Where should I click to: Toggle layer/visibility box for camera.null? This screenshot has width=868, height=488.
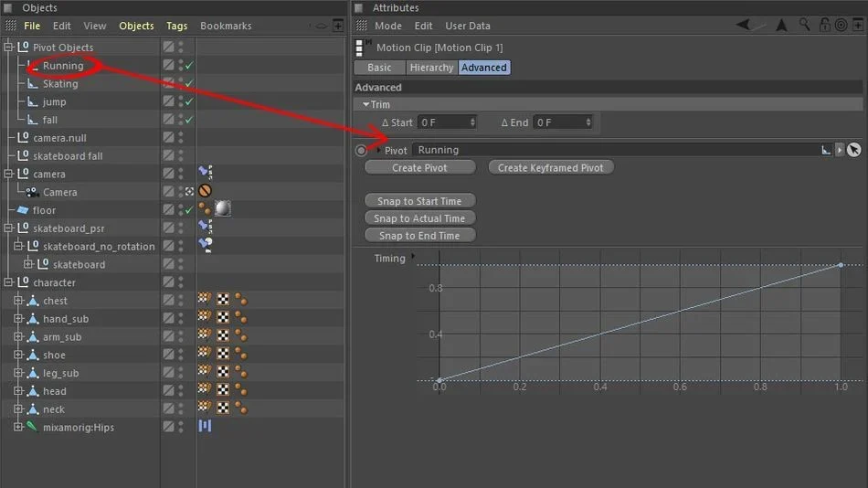coord(168,137)
